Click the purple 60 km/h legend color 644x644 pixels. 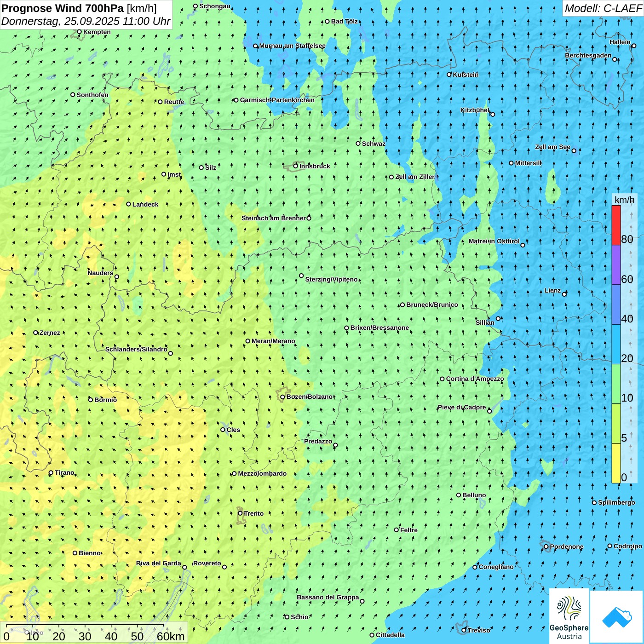616,265
